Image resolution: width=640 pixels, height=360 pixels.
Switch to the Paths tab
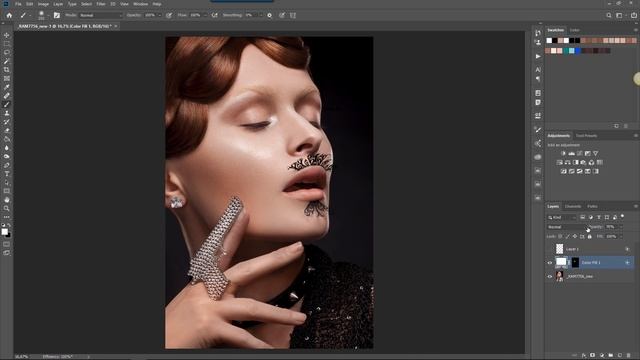pos(592,207)
